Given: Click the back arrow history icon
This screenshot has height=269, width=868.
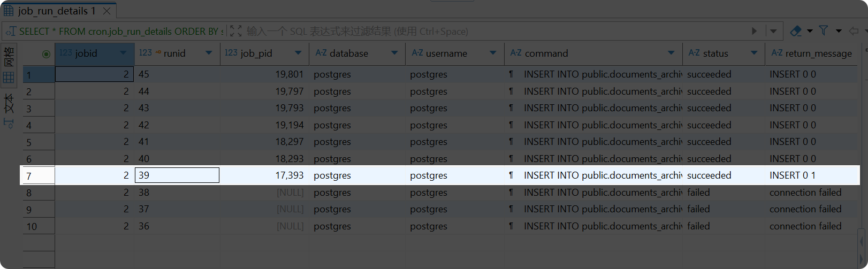Looking at the screenshot, I should [854, 31].
